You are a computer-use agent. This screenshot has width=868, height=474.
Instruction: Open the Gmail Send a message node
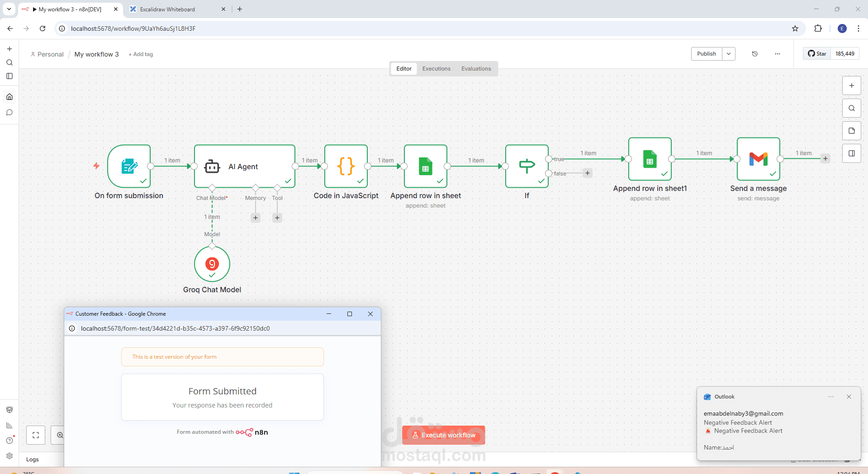[759, 159]
